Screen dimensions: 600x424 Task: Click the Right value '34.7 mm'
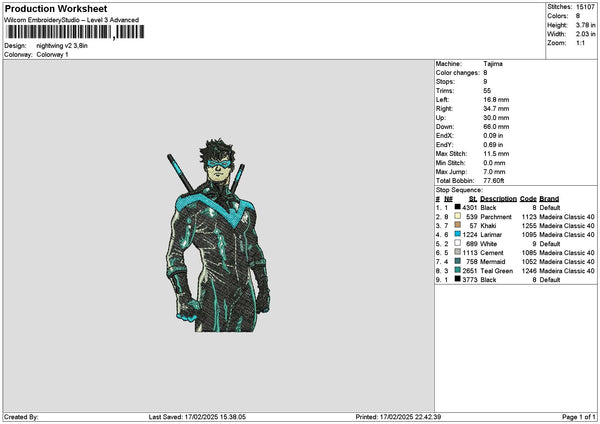pos(496,109)
